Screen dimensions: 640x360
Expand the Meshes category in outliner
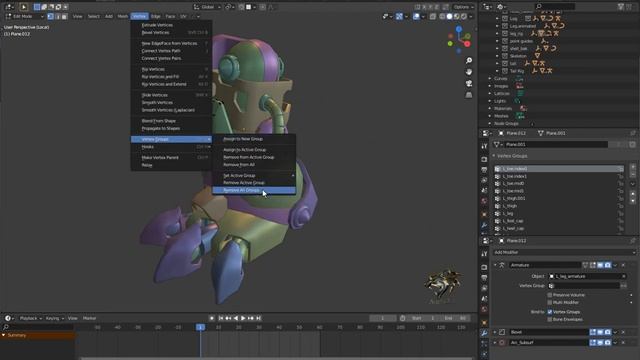[490, 116]
